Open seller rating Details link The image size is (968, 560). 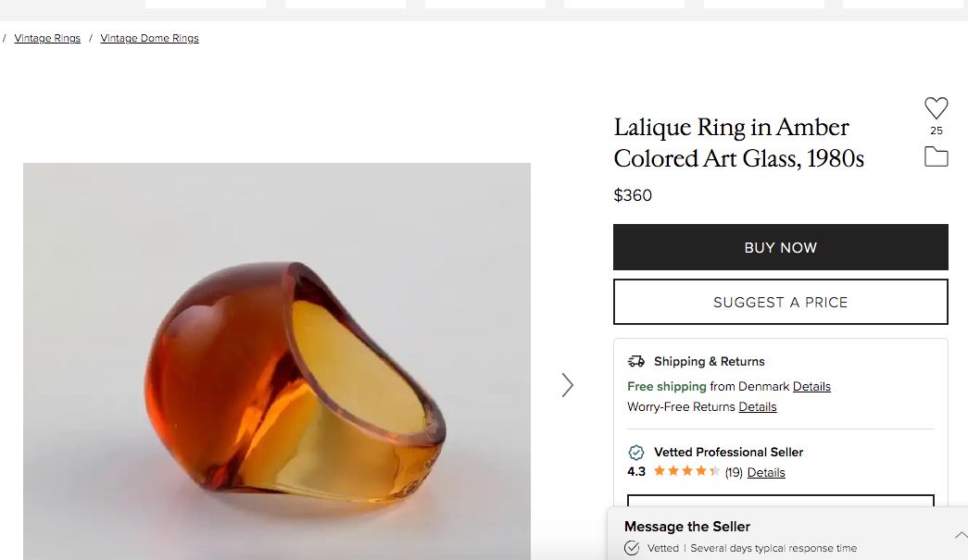766,472
